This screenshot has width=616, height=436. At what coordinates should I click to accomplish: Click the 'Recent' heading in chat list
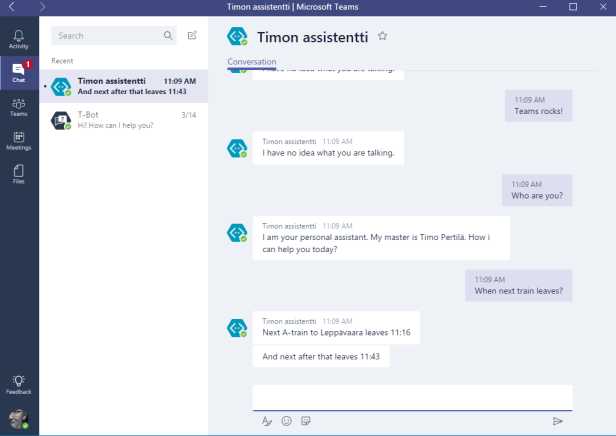click(x=62, y=61)
